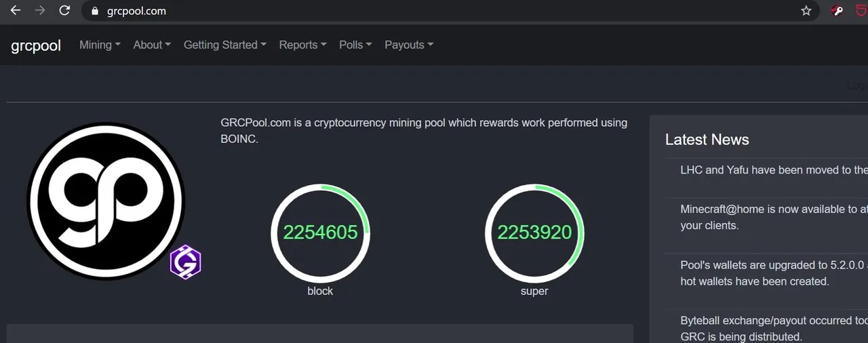Viewport: 868px width, 343px height.
Task: Click the purple Gridcoin hexagon badge
Action: [x=185, y=262]
